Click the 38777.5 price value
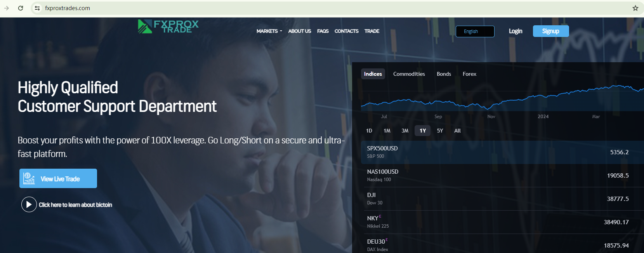This screenshot has width=644, height=253. [618, 199]
